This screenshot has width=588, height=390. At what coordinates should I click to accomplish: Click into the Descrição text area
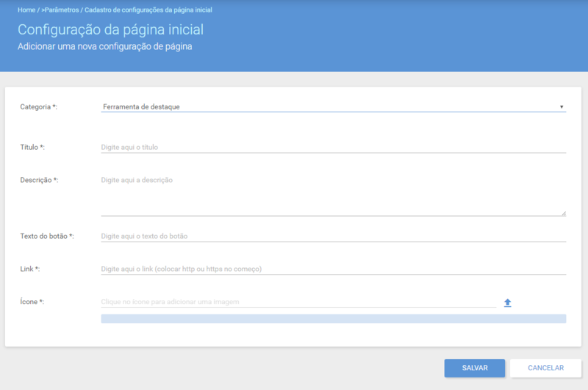point(334,195)
